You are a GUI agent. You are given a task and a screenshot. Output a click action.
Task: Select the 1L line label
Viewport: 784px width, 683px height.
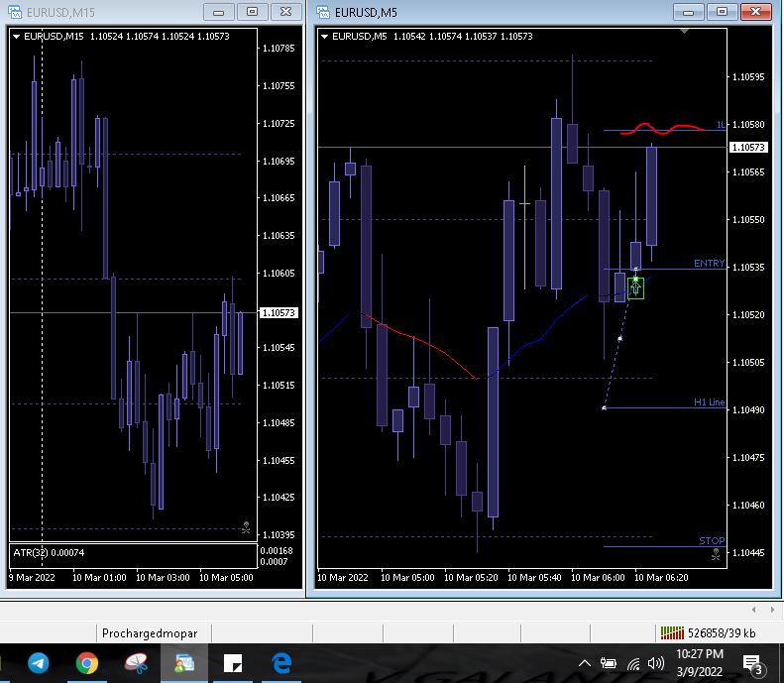(721, 125)
